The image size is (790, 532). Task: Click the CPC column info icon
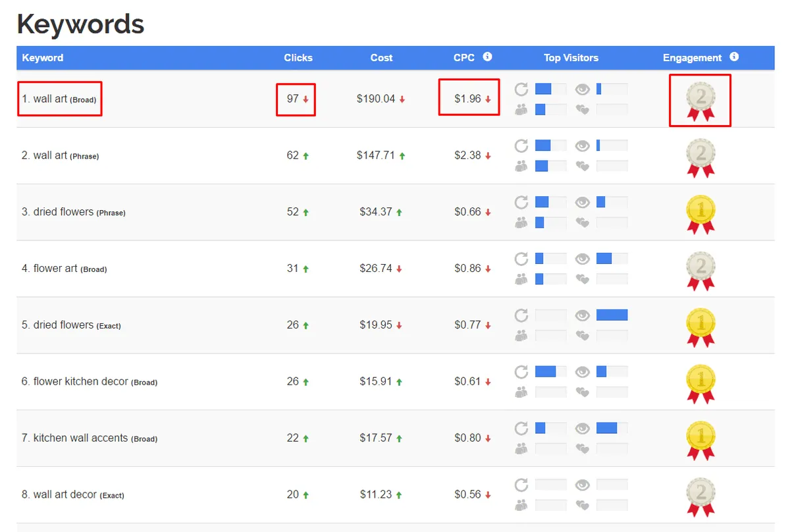pos(487,57)
